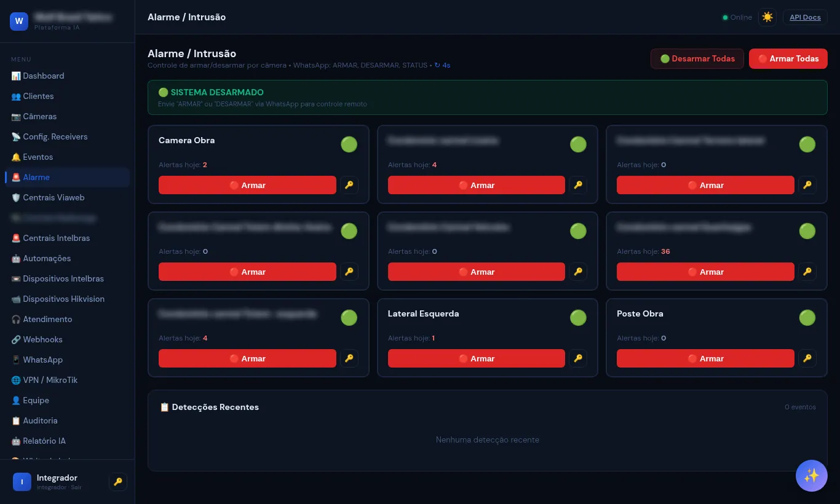Click the key icon beside Integrador user
This screenshot has width=840, height=504.
[118, 482]
